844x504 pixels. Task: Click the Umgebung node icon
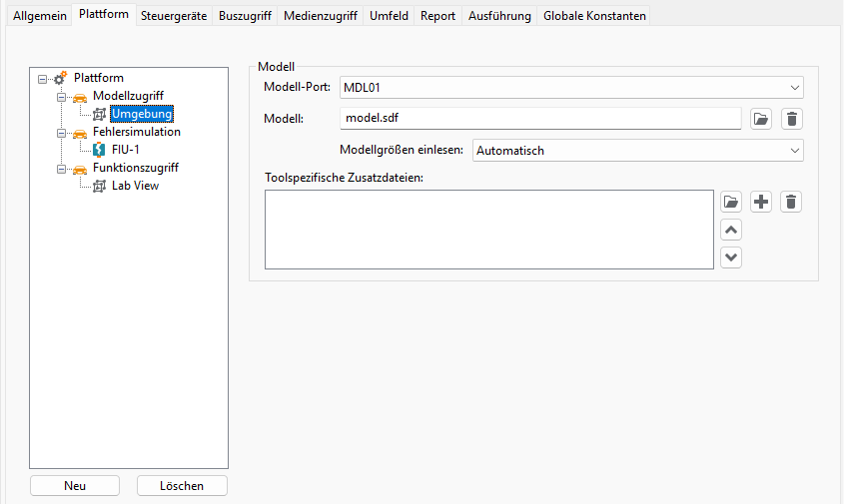[x=99, y=114]
